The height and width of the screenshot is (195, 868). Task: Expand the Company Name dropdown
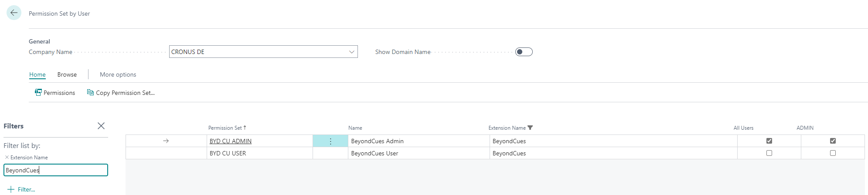(x=351, y=52)
